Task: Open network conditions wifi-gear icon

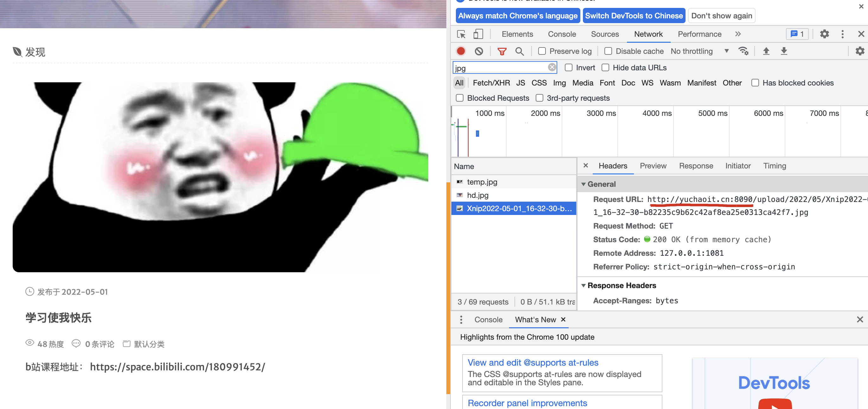Action: pyautogui.click(x=743, y=51)
